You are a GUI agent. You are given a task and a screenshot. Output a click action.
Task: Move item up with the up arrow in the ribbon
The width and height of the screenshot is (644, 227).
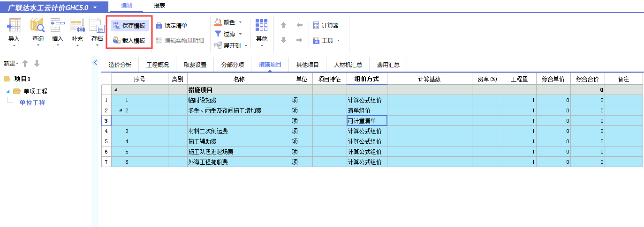283,25
